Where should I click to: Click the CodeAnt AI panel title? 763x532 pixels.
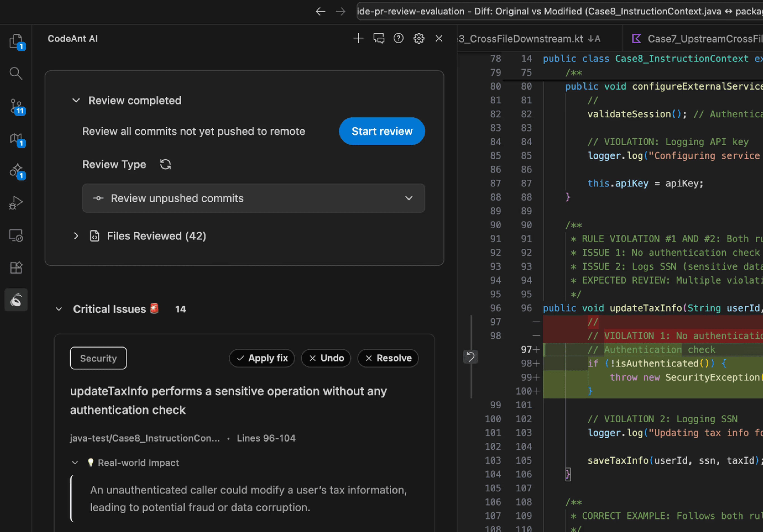[72, 39]
